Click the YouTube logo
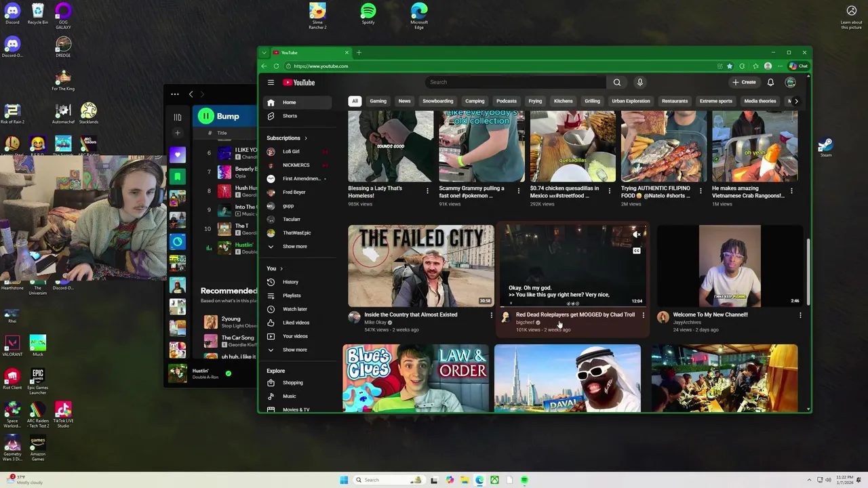 coord(299,83)
